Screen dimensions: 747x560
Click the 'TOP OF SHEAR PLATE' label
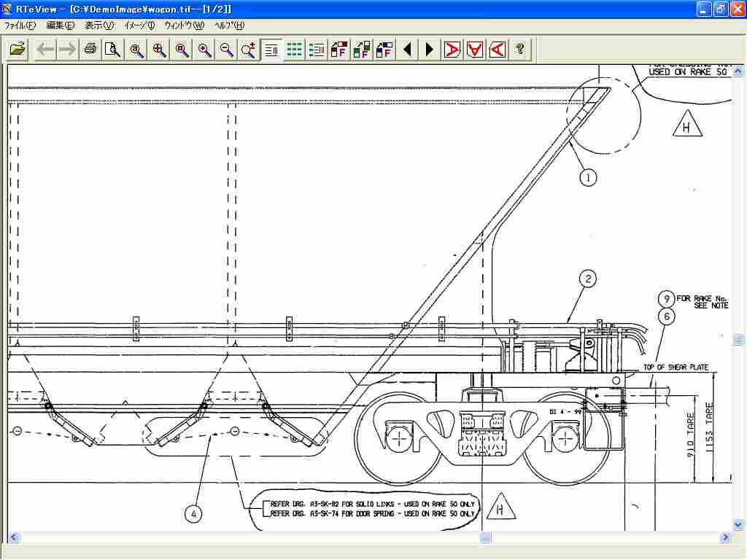[x=676, y=367]
